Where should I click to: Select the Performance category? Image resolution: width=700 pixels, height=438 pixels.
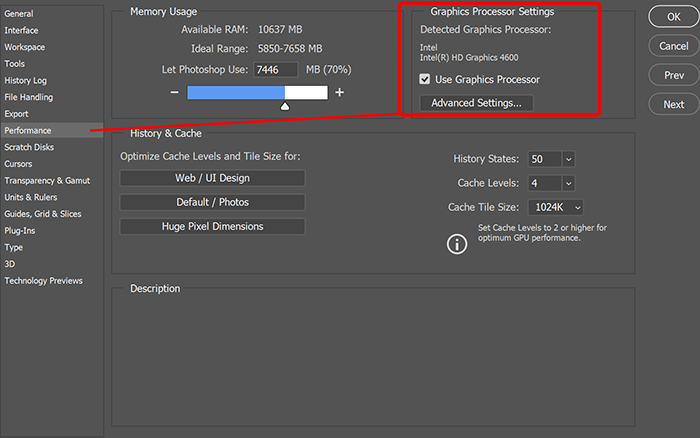(x=27, y=131)
